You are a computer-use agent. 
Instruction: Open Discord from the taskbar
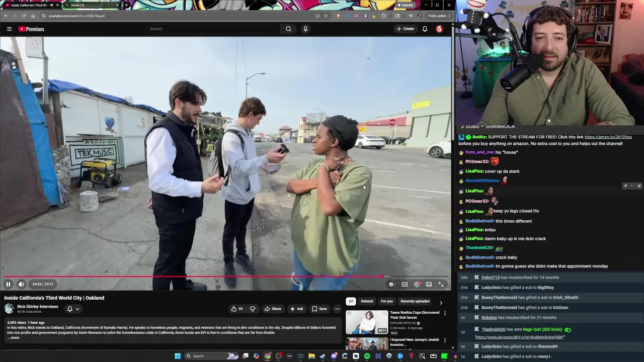(x=334, y=356)
